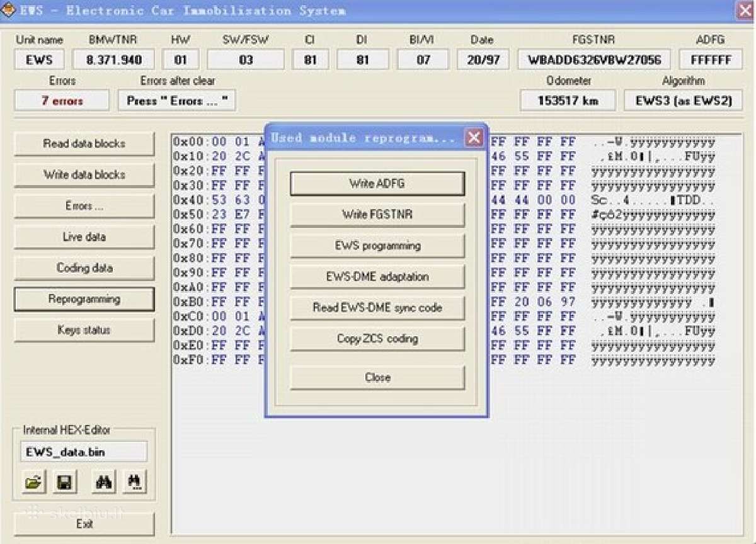Start EWS programming from the dialog
This screenshot has width=756, height=544.
377,246
